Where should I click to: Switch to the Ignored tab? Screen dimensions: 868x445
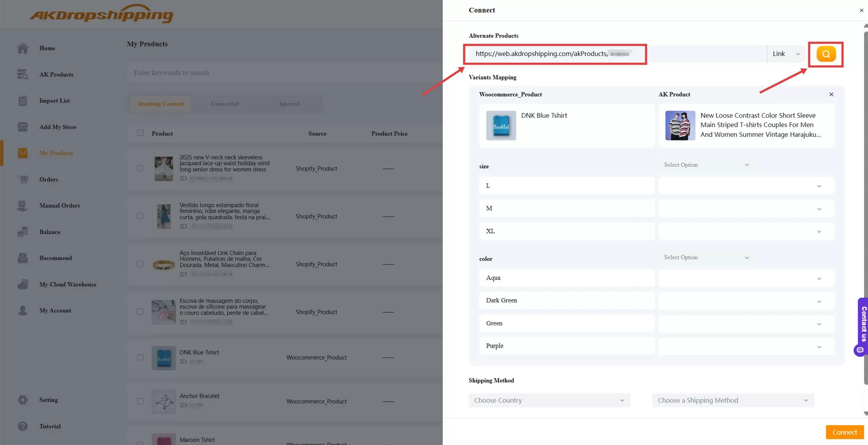(x=289, y=103)
